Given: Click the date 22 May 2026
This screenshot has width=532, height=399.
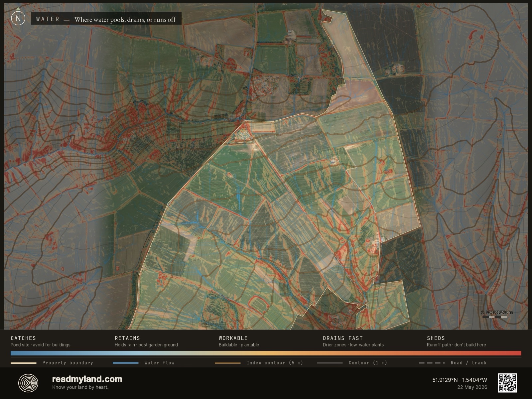Looking at the screenshot, I should (x=472, y=387).
